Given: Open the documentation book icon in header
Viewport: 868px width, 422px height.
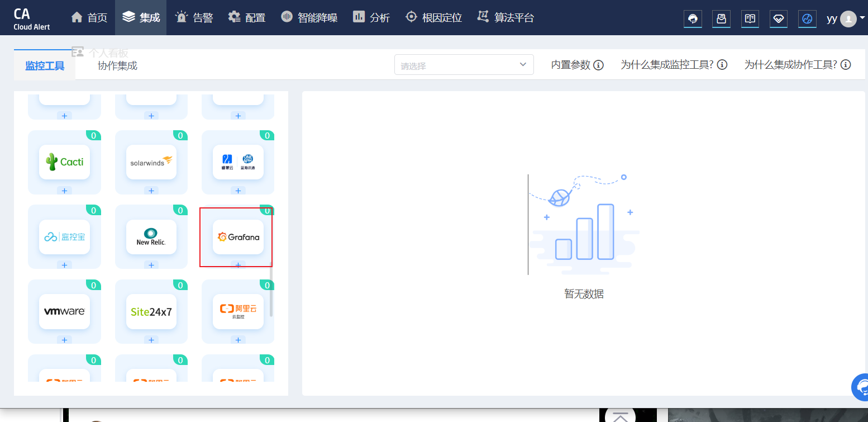Looking at the screenshot, I should (x=750, y=19).
